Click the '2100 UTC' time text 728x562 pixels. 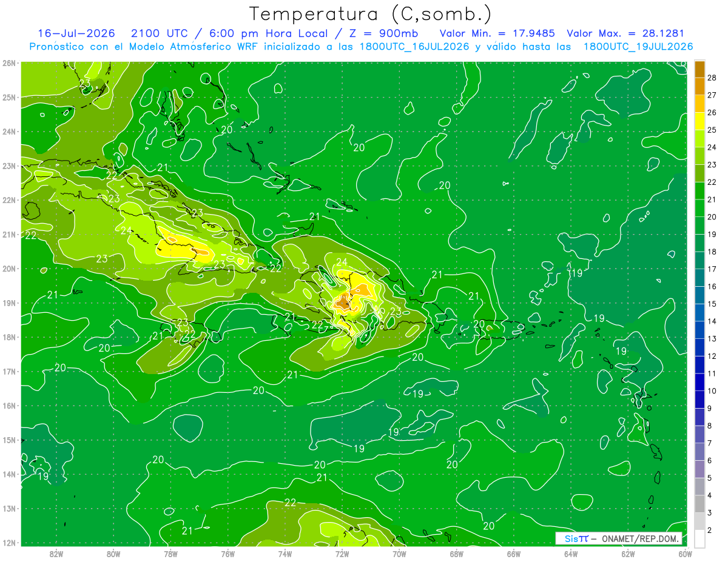pos(160,33)
